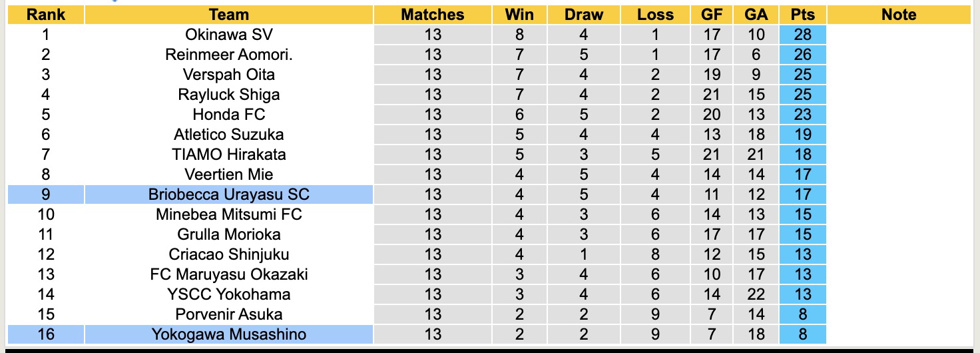Screen dimensions: 980x353
Task: Click the Team column header
Action: (229, 15)
